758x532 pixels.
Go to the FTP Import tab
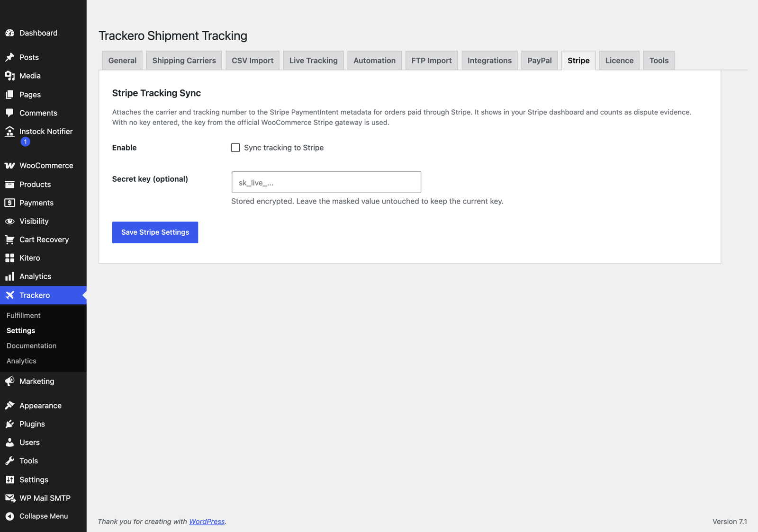(432, 61)
